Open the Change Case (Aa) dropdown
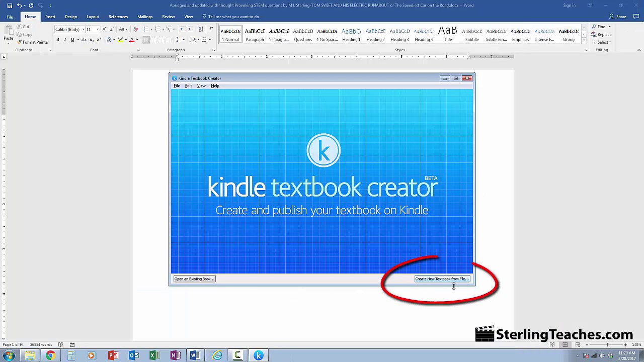The image size is (644, 362). pyautogui.click(x=123, y=29)
